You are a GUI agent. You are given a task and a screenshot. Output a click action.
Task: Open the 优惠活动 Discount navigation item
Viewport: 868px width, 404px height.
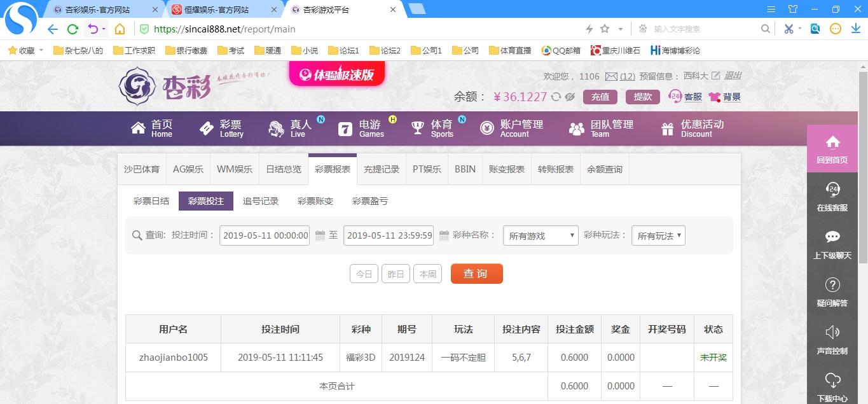(692, 129)
